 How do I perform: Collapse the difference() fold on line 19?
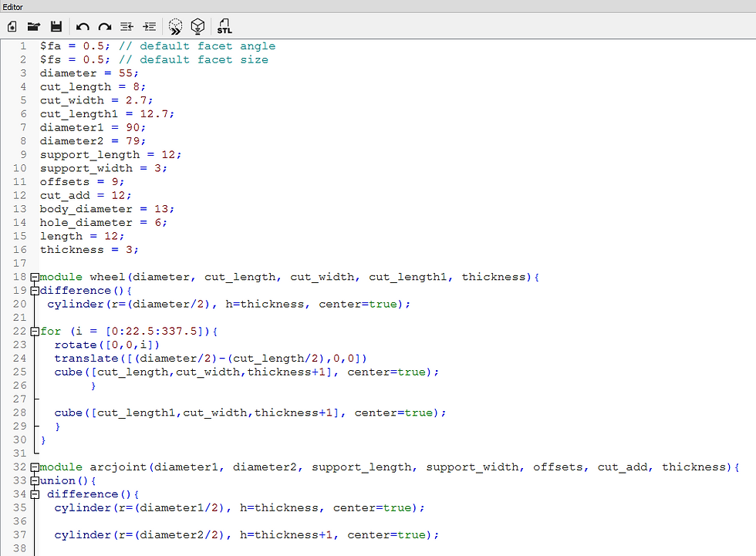(35, 291)
